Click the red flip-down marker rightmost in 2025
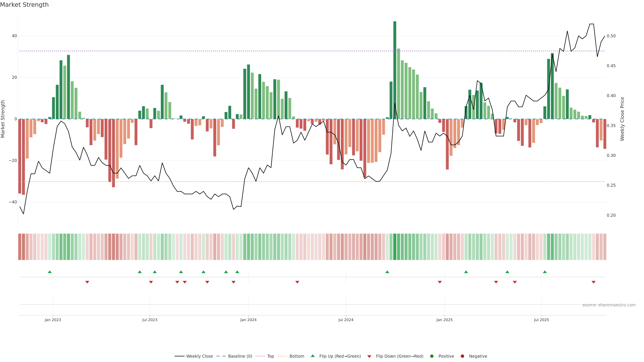This screenshot has height=362, width=644. [594, 282]
